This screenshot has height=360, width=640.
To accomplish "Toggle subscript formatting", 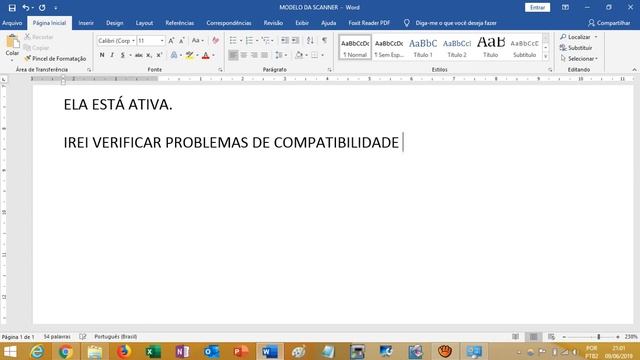I will [x=149, y=55].
